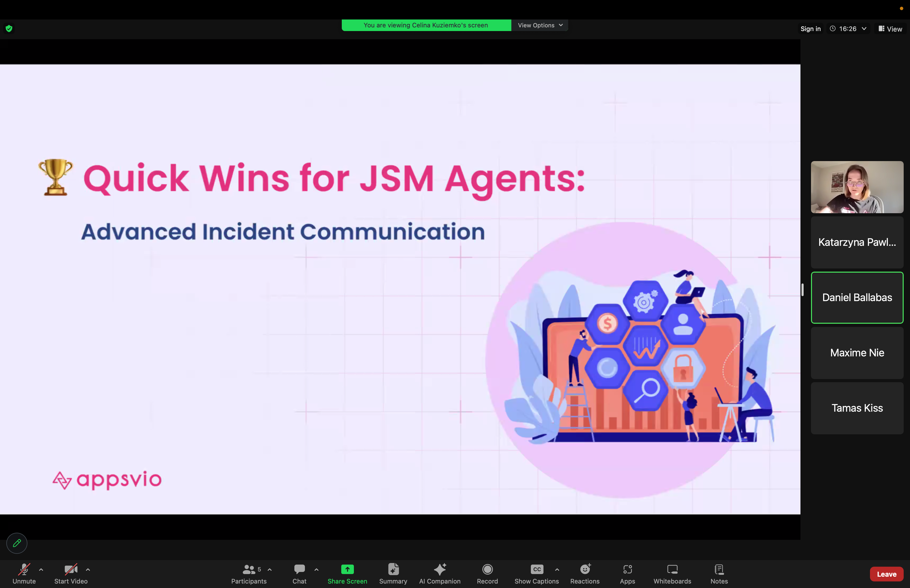Click the Sign in link
Viewport: 910px width, 588px height.
(810, 29)
